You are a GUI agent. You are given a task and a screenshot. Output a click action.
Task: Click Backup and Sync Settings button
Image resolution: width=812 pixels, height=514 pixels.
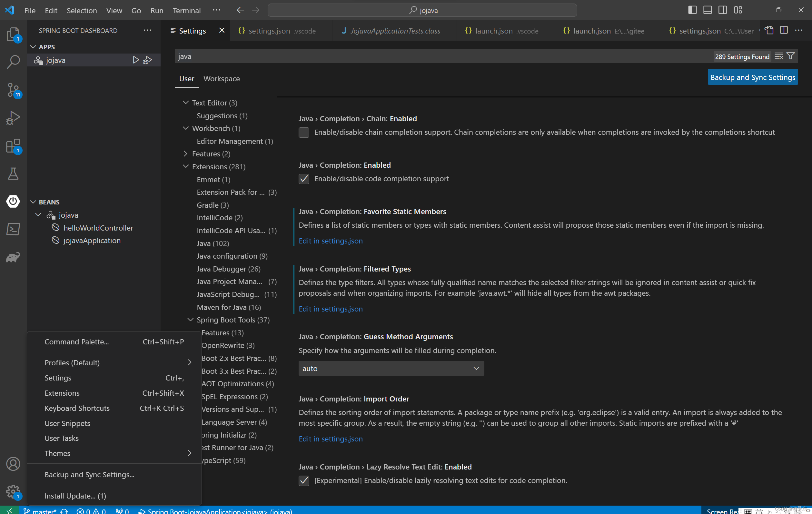(753, 77)
